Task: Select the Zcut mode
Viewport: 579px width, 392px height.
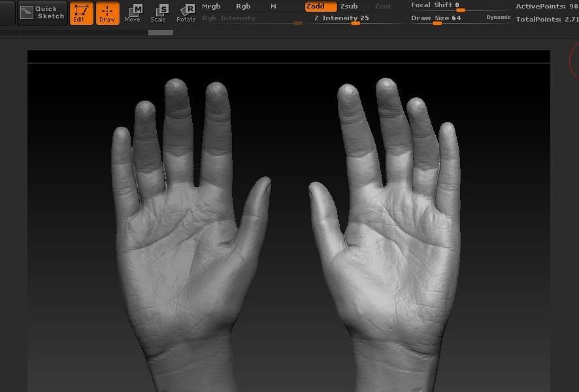Action: pyautogui.click(x=383, y=7)
